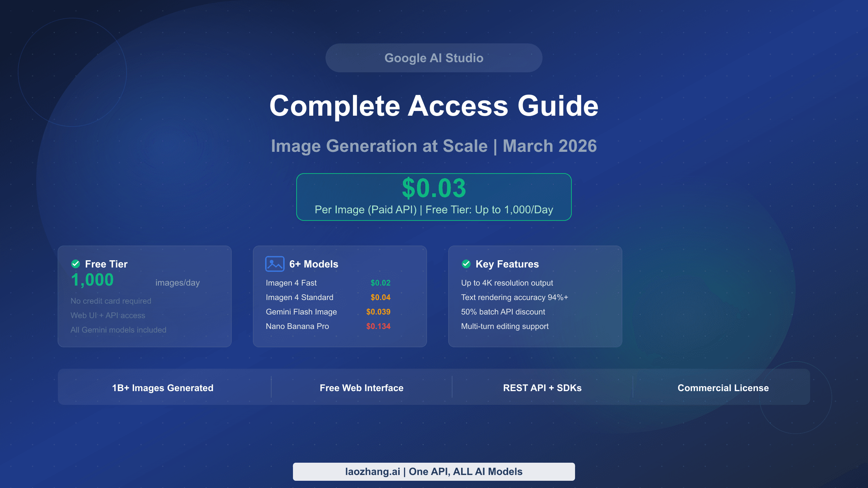Click the 6+ Models heading
This screenshot has width=868, height=488.
click(314, 264)
